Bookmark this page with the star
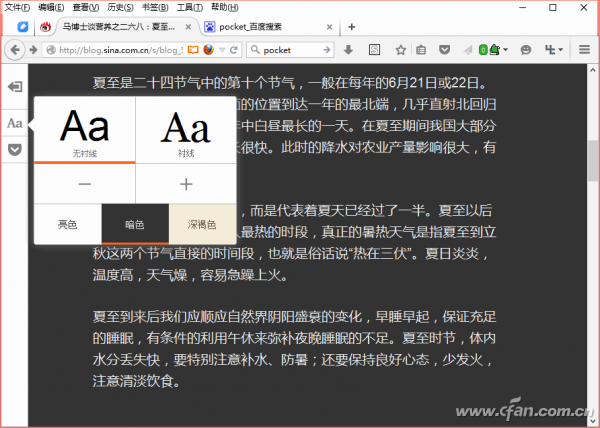Viewport: 600px width, 428px height. tap(401, 50)
